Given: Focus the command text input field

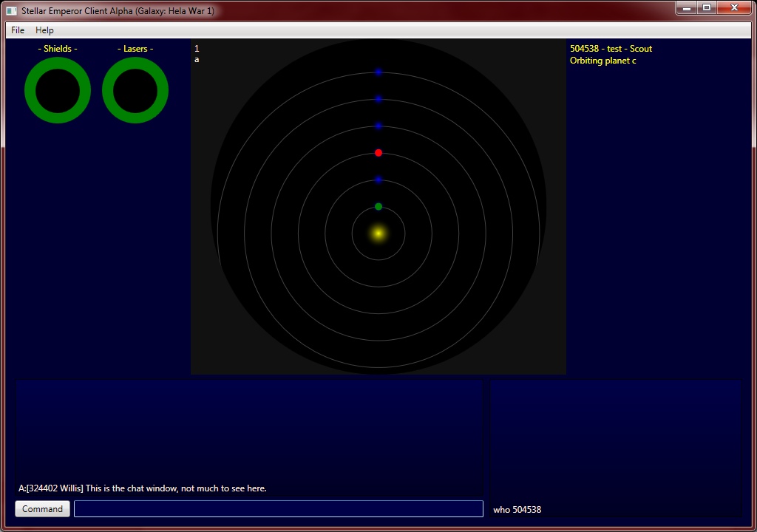Looking at the screenshot, I should (x=279, y=509).
